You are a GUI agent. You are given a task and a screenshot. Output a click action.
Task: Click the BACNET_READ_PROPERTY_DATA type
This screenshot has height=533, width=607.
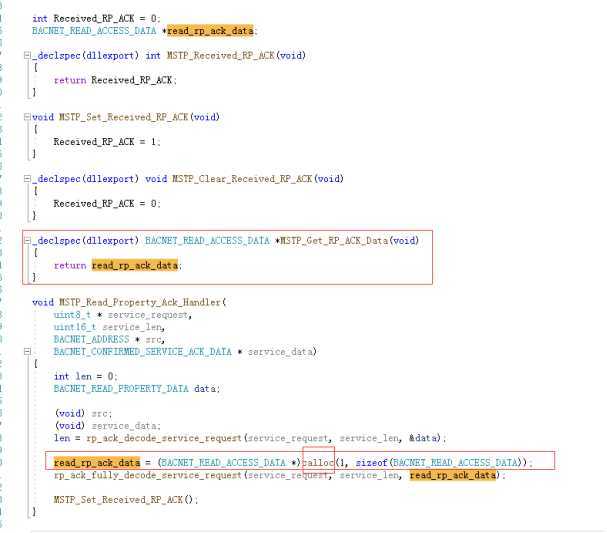pos(121,389)
